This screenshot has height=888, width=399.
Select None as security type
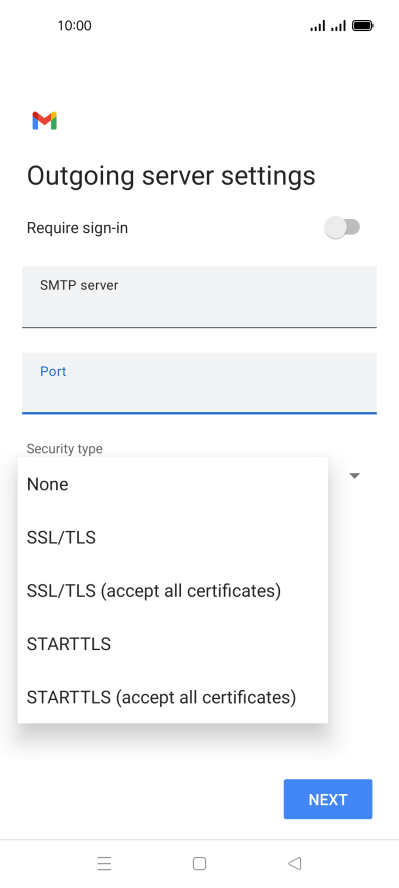click(173, 484)
